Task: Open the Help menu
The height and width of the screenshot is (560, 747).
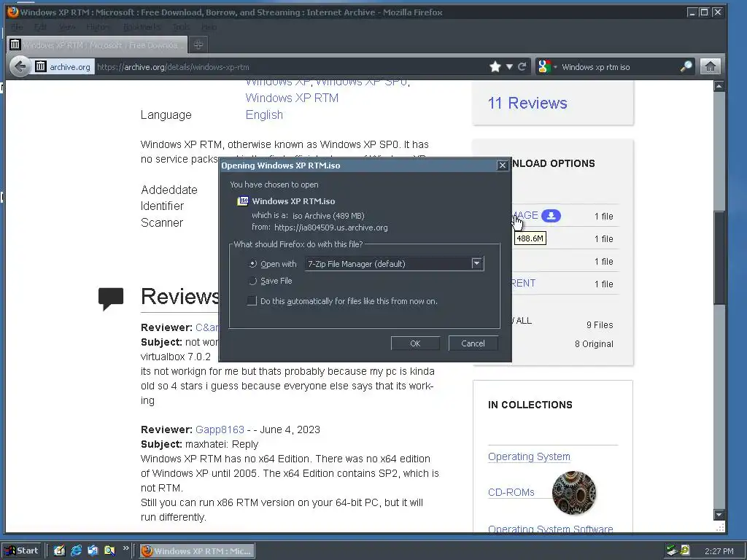Action: [209, 27]
